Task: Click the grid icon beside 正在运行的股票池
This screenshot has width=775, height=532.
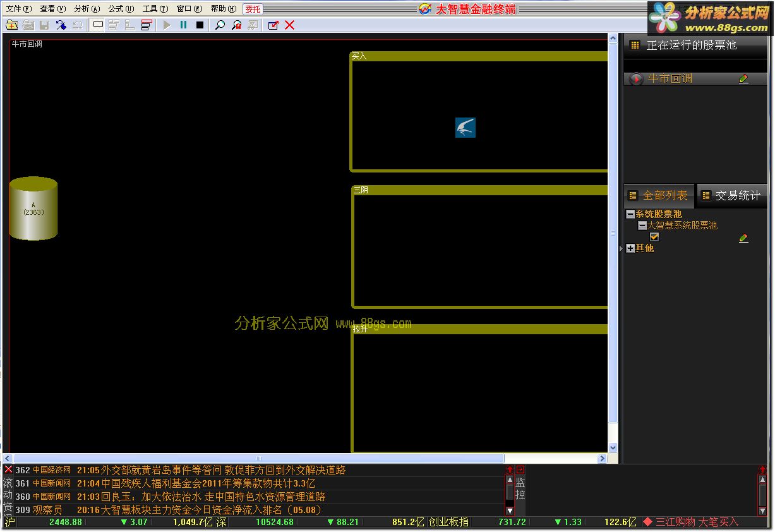Action: (x=635, y=45)
